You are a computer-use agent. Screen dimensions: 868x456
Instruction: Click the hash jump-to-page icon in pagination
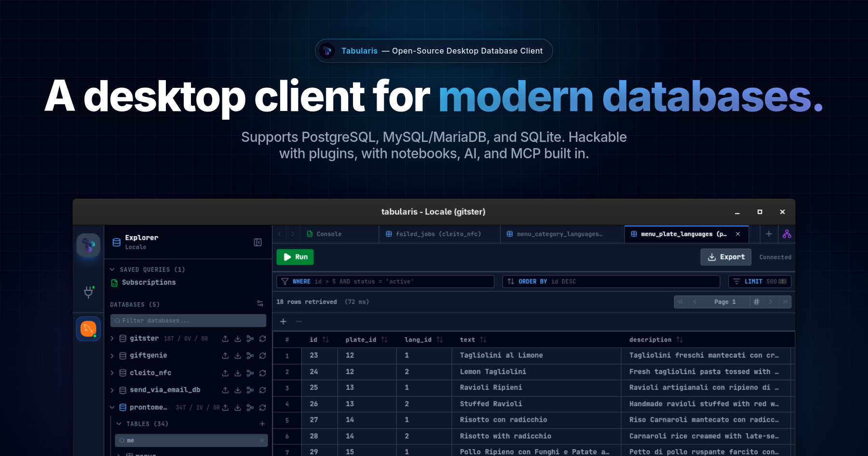click(x=757, y=302)
